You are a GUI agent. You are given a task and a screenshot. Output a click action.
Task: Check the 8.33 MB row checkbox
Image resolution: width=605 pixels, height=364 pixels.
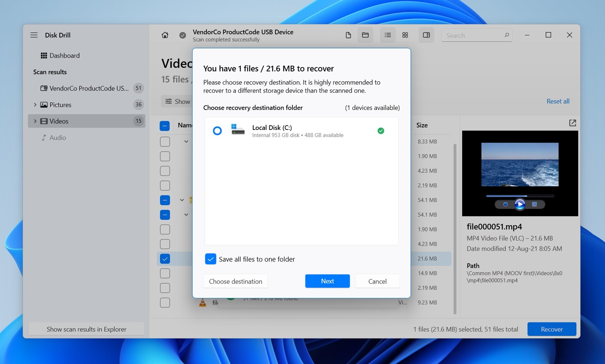(x=165, y=141)
